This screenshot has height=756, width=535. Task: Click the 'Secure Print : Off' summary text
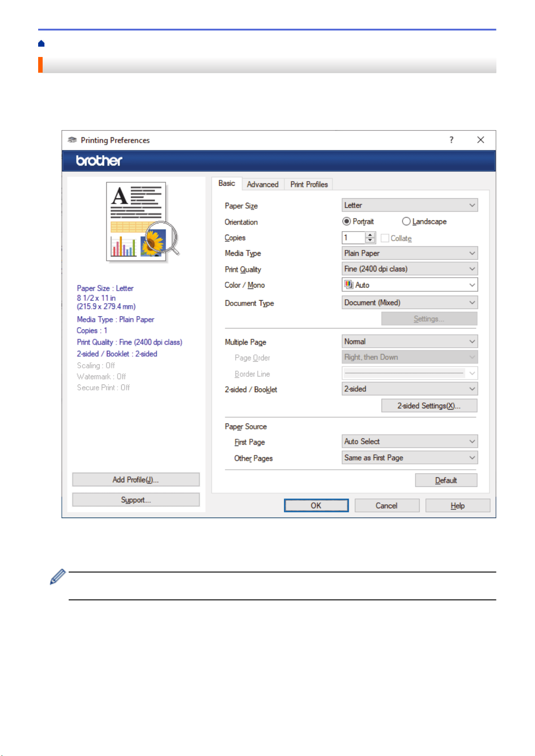(103, 388)
